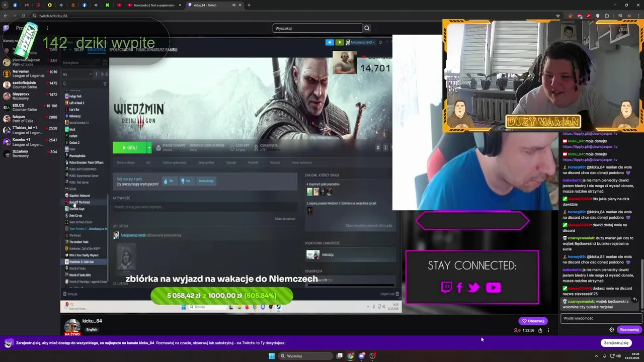This screenshot has height=362, width=644.
Task: Bookmark this page with the star
Action: [558, 16]
